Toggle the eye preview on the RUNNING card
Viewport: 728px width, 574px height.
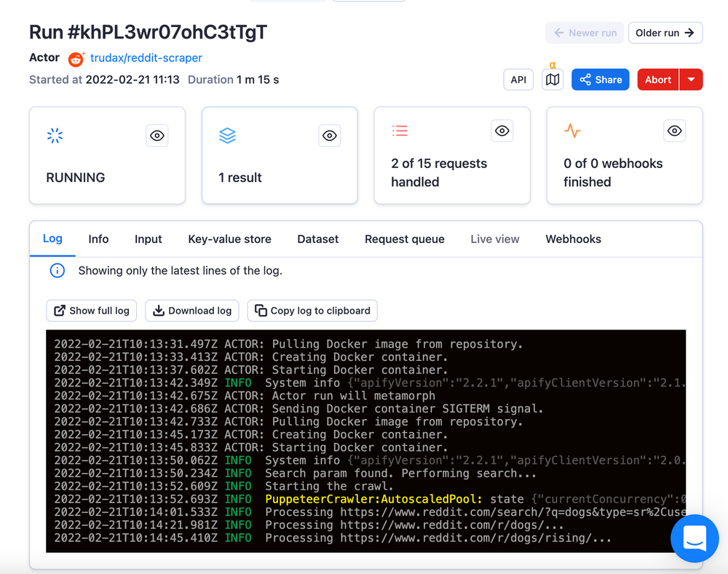click(x=157, y=135)
